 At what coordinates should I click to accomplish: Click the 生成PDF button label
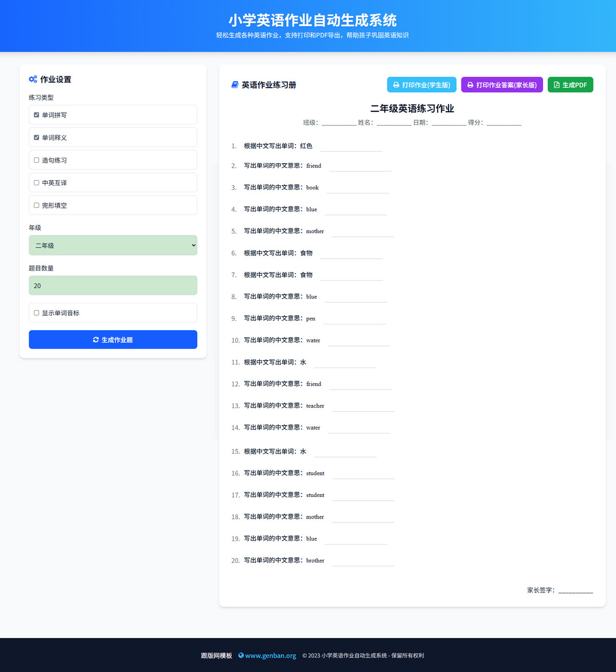pyautogui.click(x=574, y=85)
